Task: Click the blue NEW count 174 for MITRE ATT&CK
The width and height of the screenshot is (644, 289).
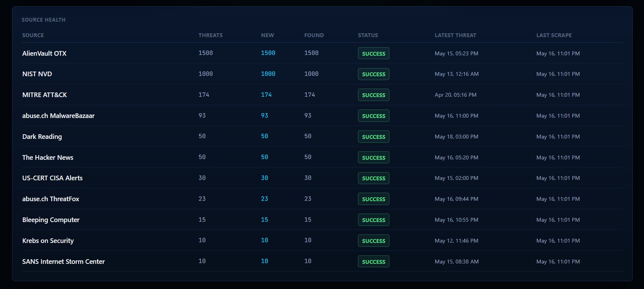Action: 266,95
